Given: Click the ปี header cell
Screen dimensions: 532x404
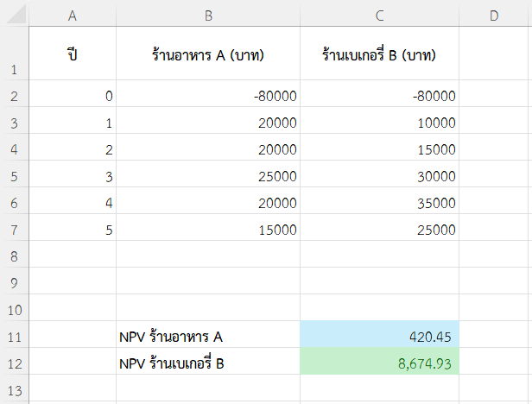Looking at the screenshot, I should 73,54.
